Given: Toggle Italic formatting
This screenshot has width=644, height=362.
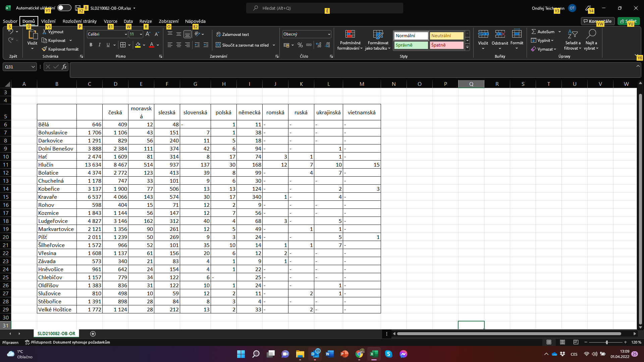Looking at the screenshot, I should [x=99, y=45].
